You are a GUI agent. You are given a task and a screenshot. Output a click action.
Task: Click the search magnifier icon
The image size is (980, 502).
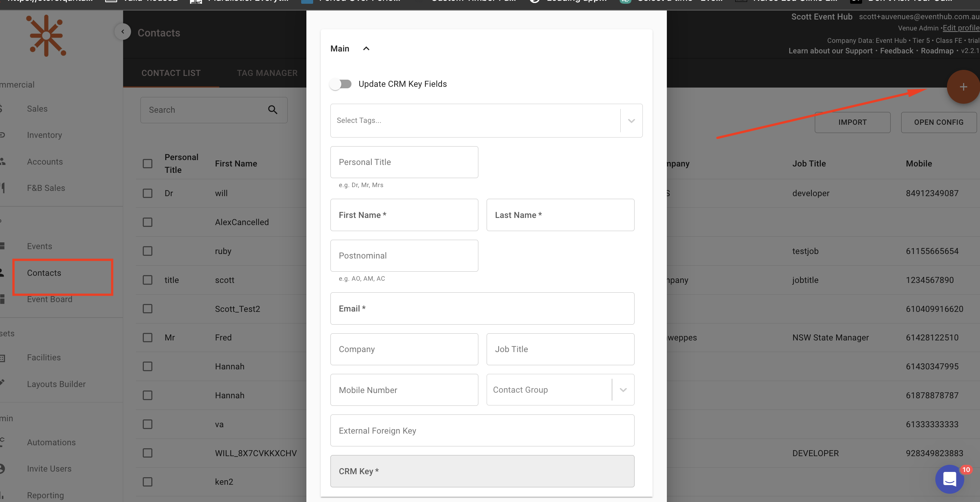pyautogui.click(x=272, y=110)
